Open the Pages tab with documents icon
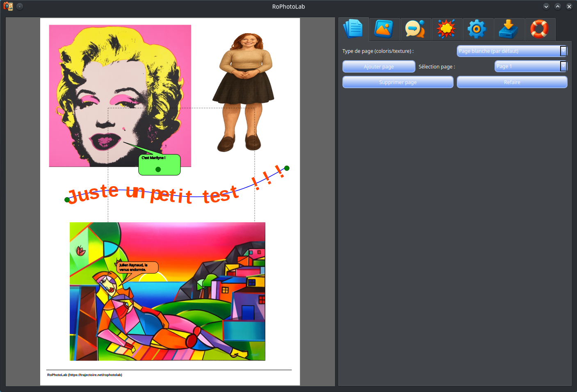 [353, 29]
